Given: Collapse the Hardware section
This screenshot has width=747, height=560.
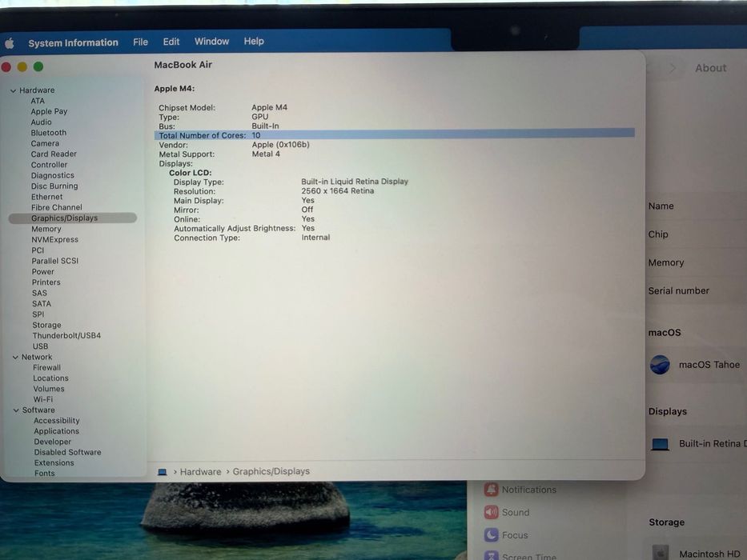Looking at the screenshot, I should pos(14,90).
